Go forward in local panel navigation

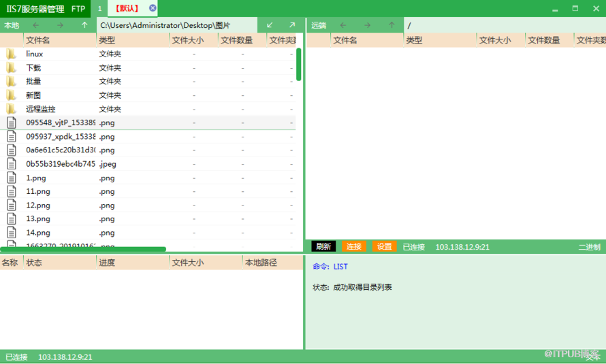click(x=60, y=25)
